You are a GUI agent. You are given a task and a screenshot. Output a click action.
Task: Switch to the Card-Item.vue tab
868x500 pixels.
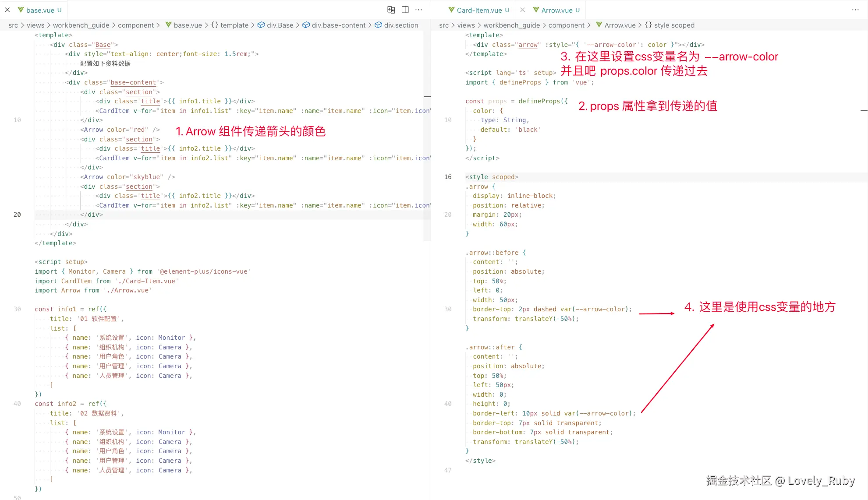point(479,10)
